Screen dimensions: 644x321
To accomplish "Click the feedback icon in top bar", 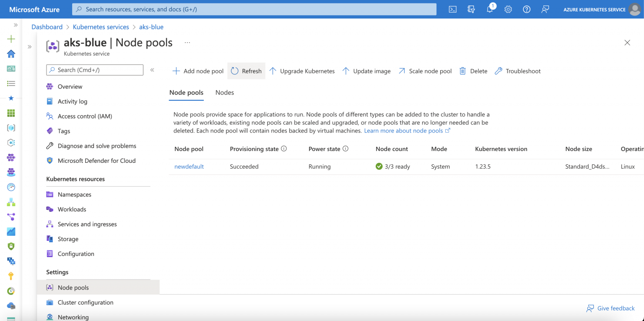I will click(545, 9).
